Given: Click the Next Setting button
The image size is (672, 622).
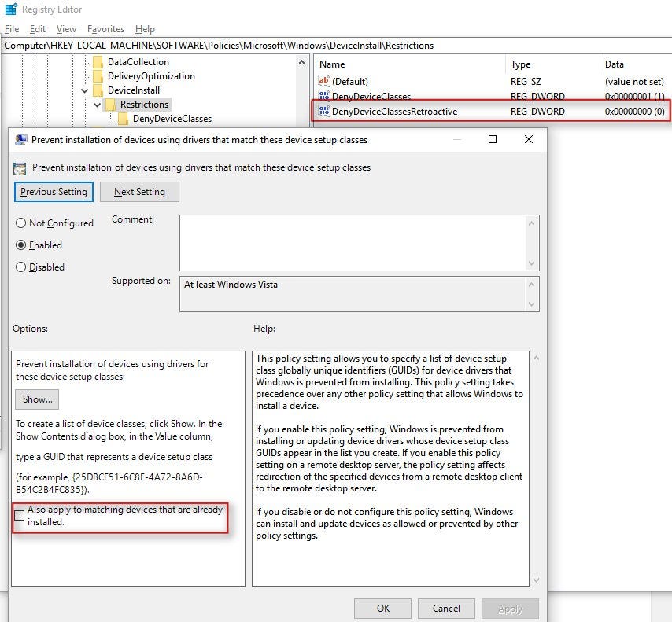Looking at the screenshot, I should [x=139, y=192].
